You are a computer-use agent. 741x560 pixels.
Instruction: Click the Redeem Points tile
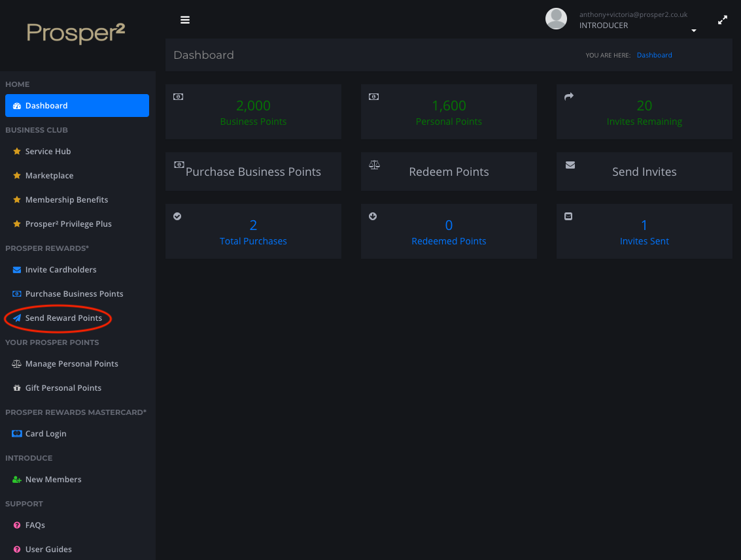click(449, 171)
